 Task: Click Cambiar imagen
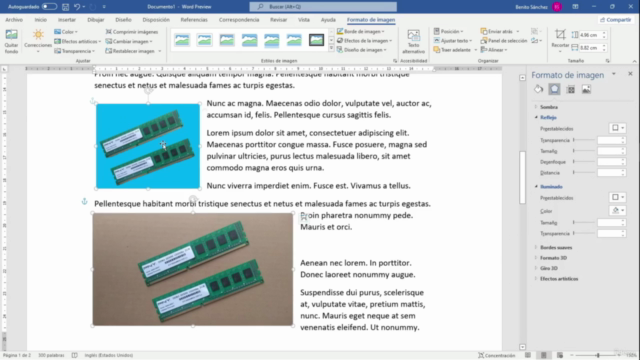pos(129,41)
